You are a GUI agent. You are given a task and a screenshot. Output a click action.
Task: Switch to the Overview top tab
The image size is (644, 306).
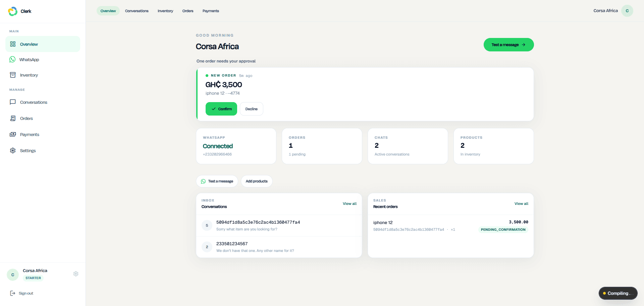(108, 11)
